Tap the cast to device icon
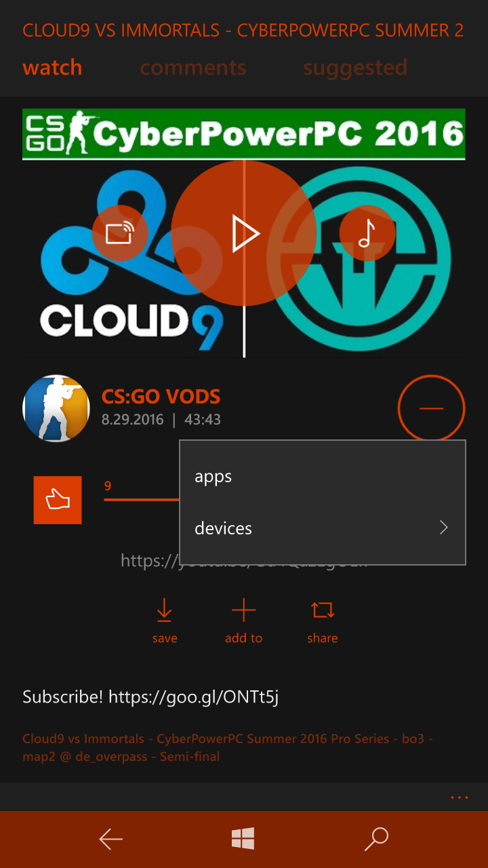488x868 pixels. tap(119, 233)
